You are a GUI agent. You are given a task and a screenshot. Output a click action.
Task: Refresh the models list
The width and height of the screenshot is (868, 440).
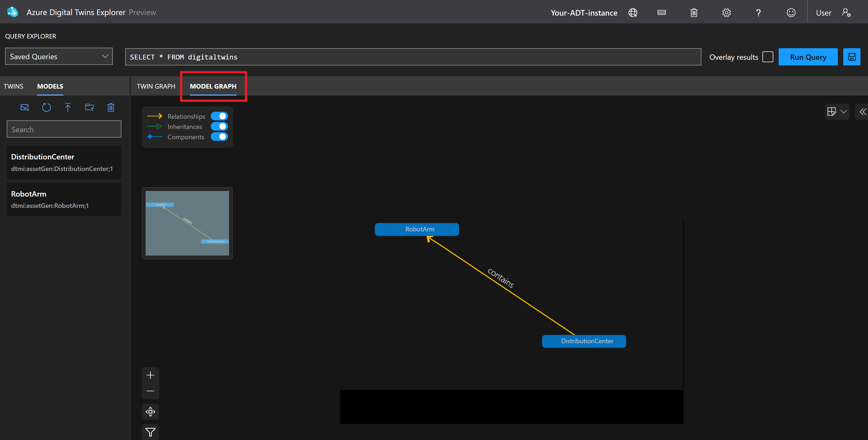pyautogui.click(x=47, y=107)
